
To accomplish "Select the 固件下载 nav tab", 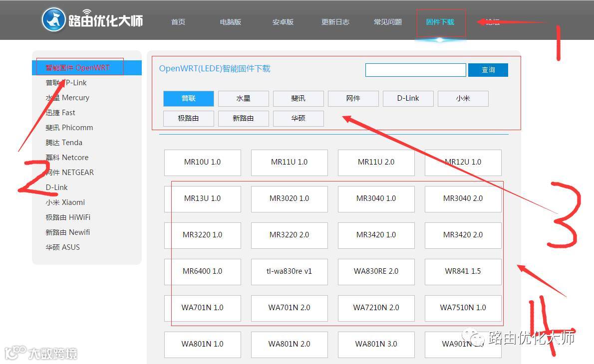I will tap(440, 22).
